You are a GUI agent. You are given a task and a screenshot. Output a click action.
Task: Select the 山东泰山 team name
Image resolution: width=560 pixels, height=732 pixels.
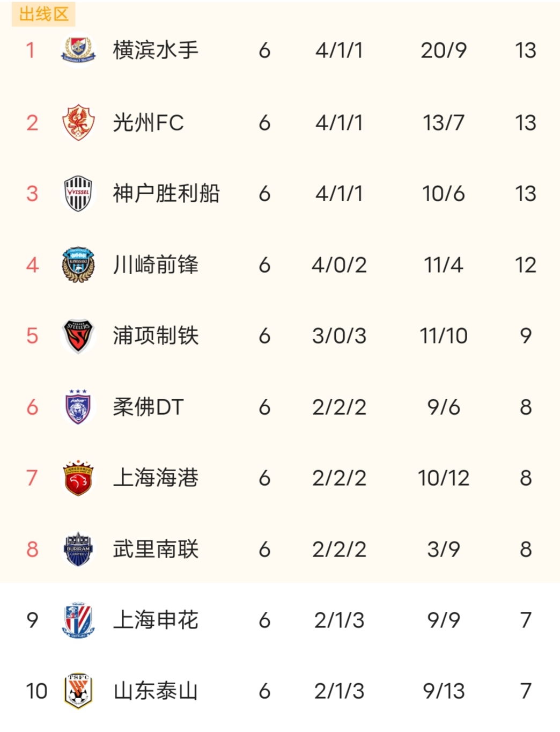tap(156, 691)
